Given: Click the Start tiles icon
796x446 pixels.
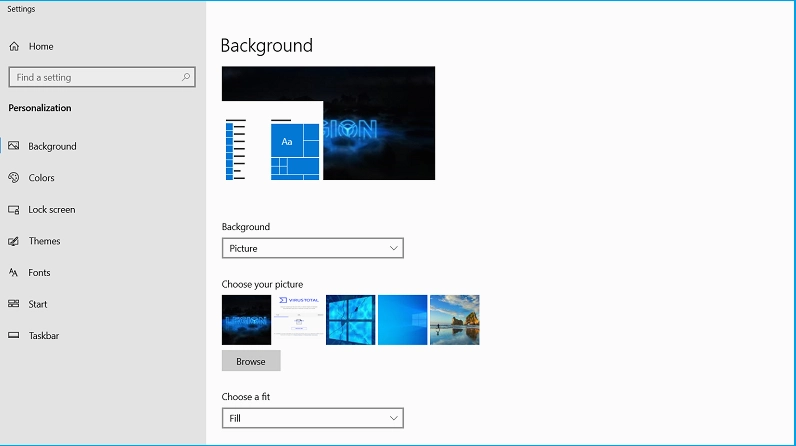Looking at the screenshot, I should [x=14, y=304].
